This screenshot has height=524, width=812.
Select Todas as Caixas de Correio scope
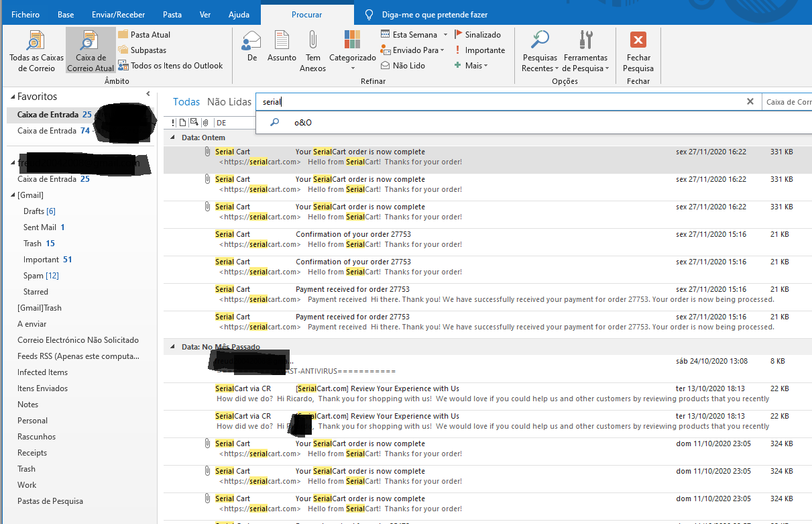pos(36,51)
